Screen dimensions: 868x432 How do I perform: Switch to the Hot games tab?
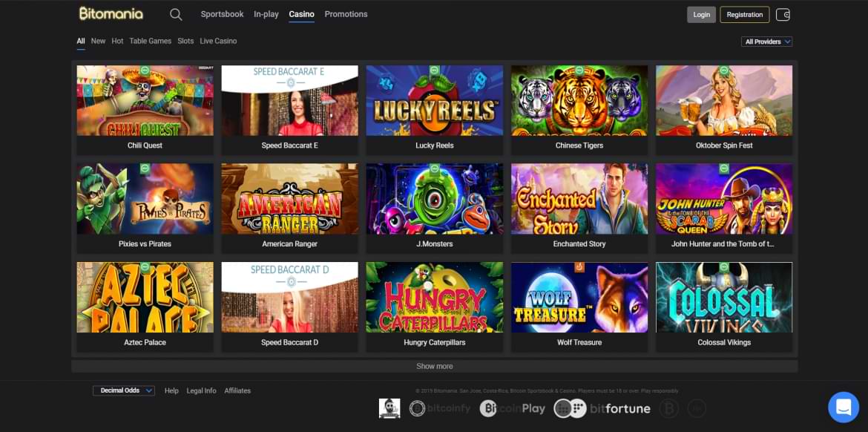117,41
